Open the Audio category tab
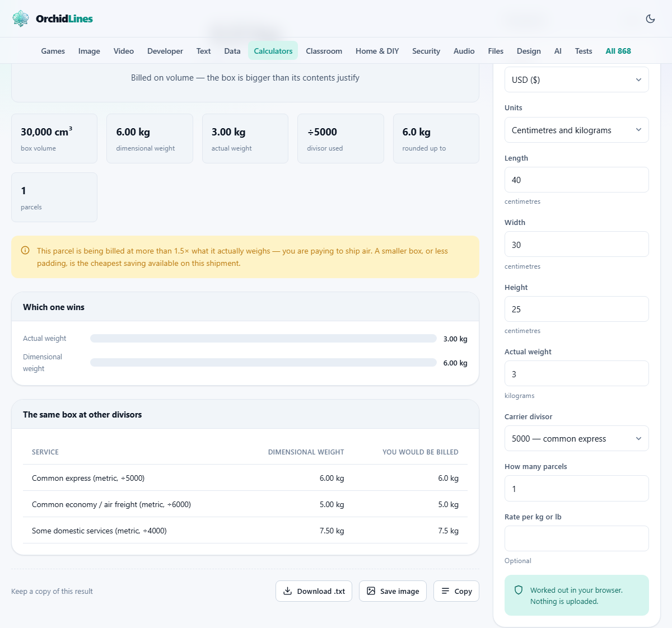This screenshot has width=672, height=628. (x=464, y=51)
